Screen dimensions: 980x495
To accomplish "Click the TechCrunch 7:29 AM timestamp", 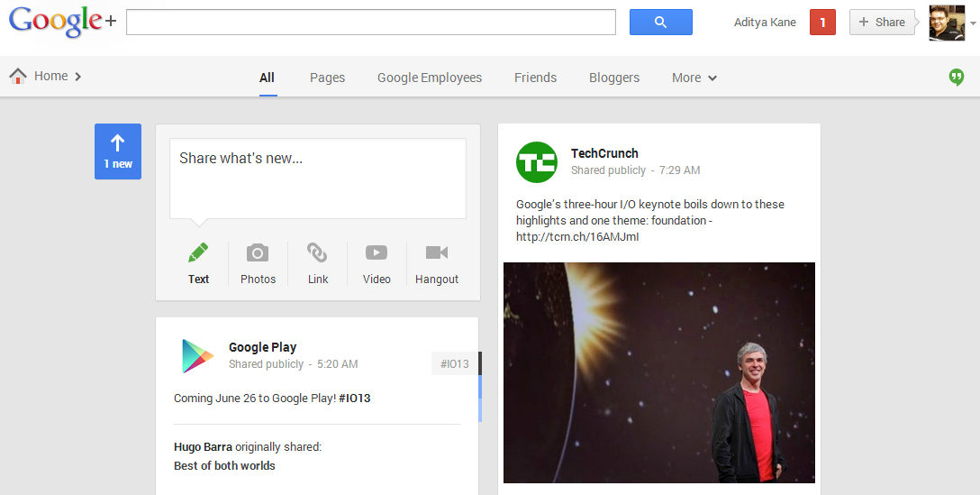I will (x=679, y=170).
